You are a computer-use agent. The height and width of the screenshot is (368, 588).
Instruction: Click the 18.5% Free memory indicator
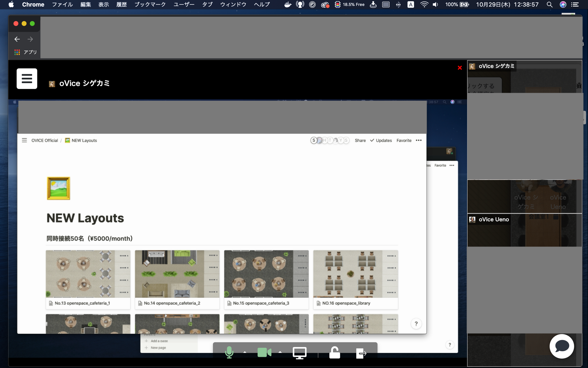[x=350, y=4]
